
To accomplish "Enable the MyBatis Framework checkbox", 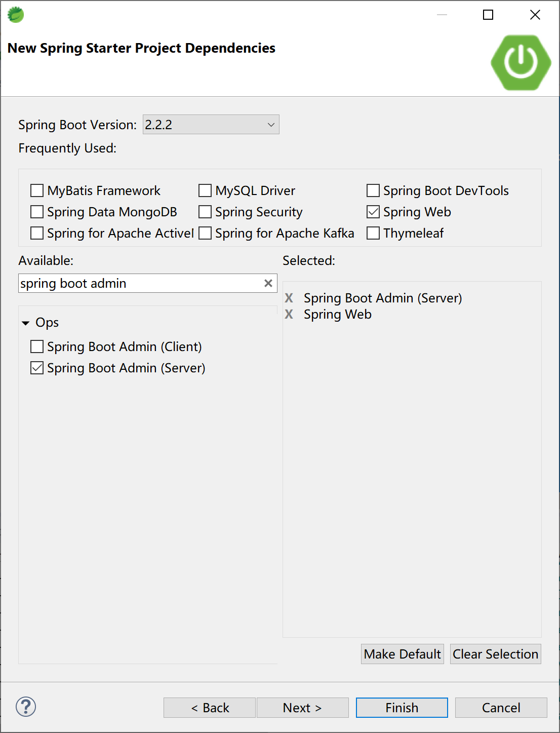I will point(37,190).
